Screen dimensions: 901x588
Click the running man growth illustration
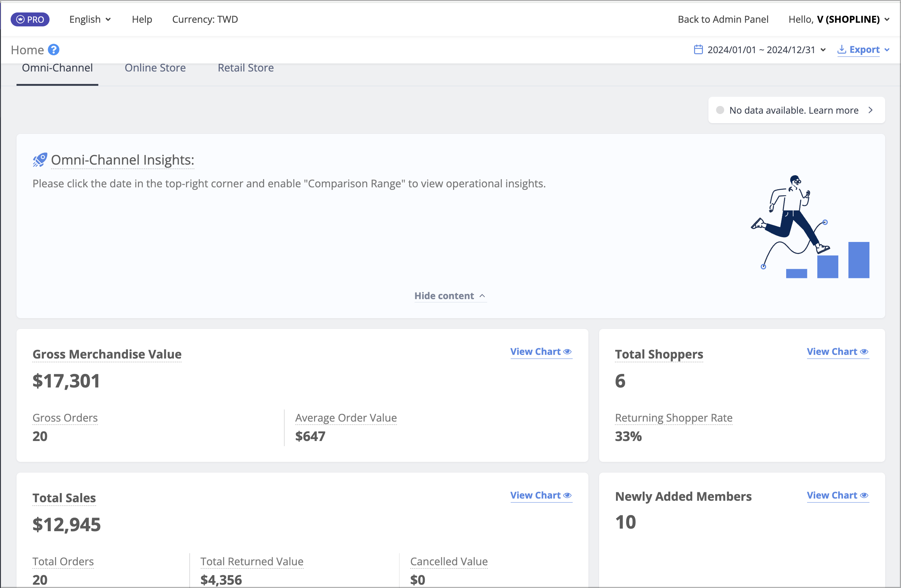810,227
